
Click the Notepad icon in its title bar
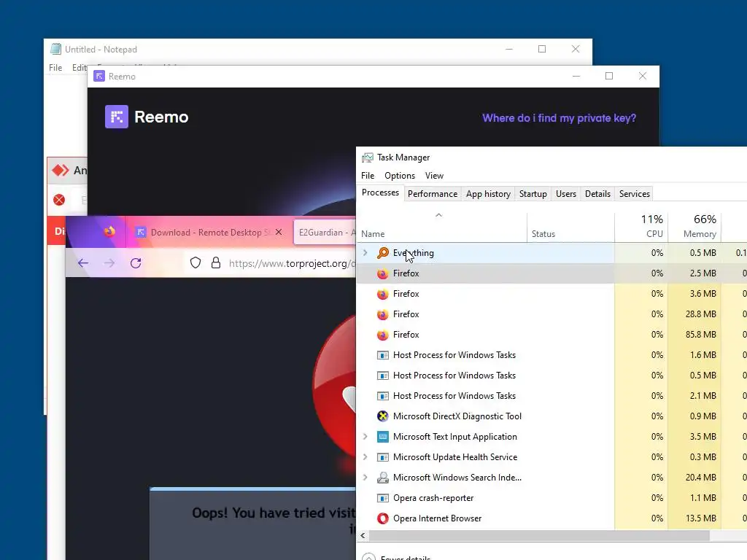(x=55, y=49)
